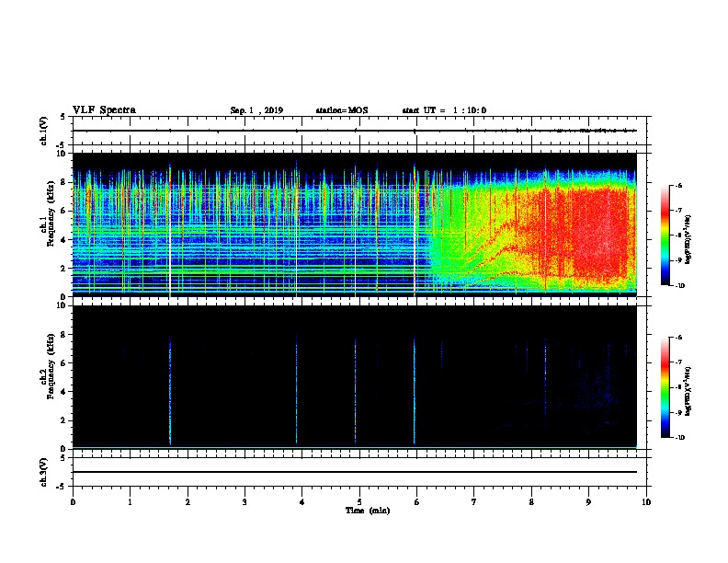Click the "VLF Spectra" plot title
This screenshot has height=563, width=728.
[104, 110]
